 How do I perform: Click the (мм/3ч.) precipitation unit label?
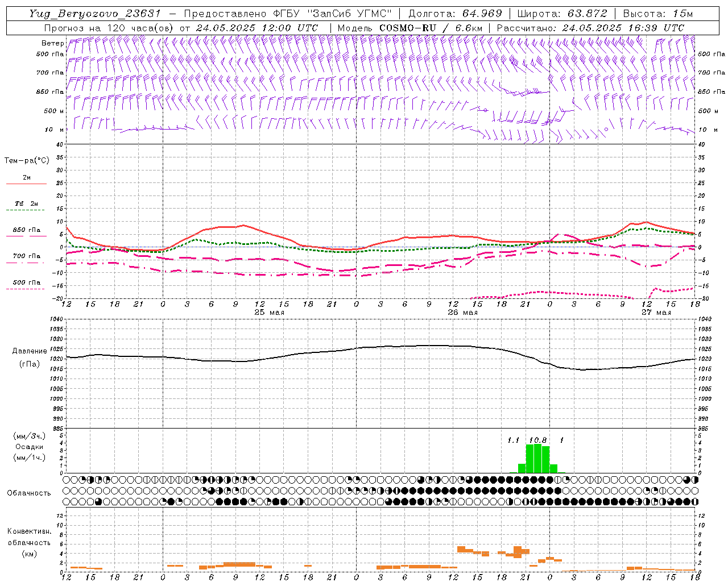tap(30, 436)
